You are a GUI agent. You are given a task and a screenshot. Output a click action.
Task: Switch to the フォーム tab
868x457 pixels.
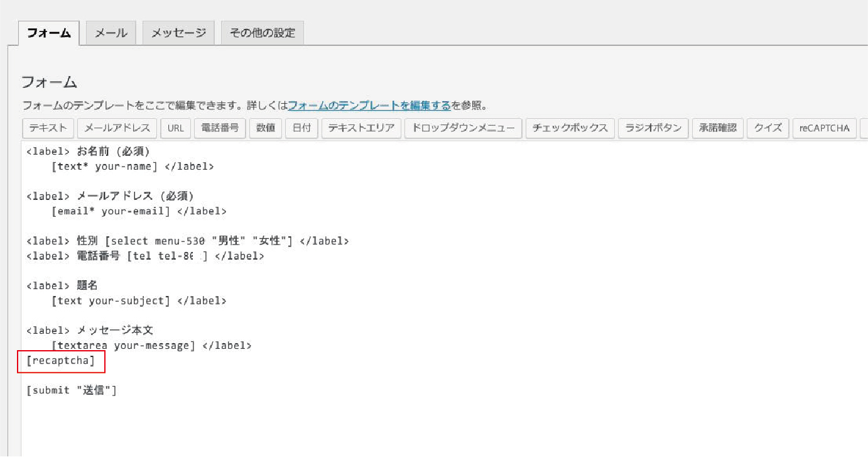point(49,33)
